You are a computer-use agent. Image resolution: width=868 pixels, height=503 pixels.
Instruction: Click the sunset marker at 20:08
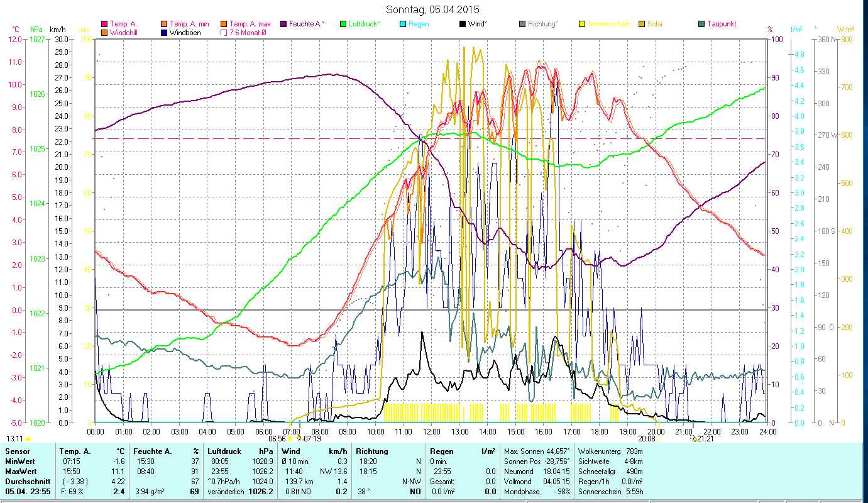point(658,438)
